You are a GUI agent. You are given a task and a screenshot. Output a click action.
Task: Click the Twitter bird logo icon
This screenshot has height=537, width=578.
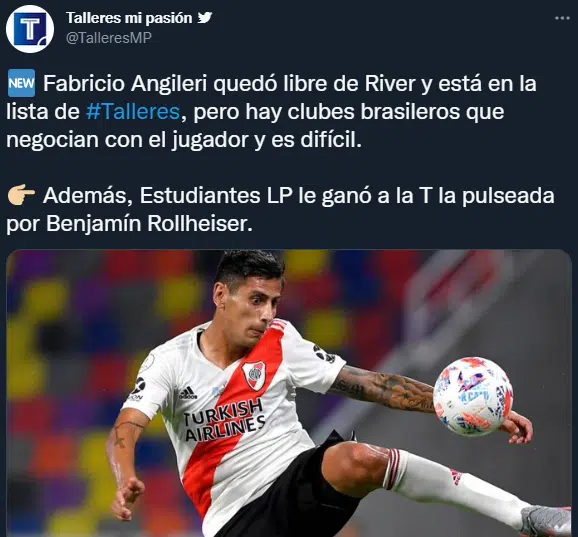[x=205, y=17]
